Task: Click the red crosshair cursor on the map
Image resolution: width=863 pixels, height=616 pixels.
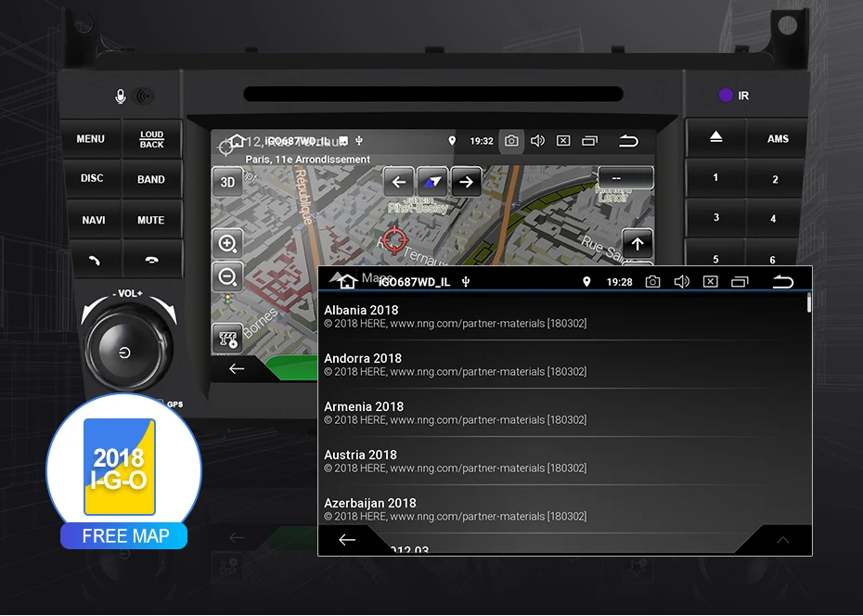Action: [x=394, y=239]
